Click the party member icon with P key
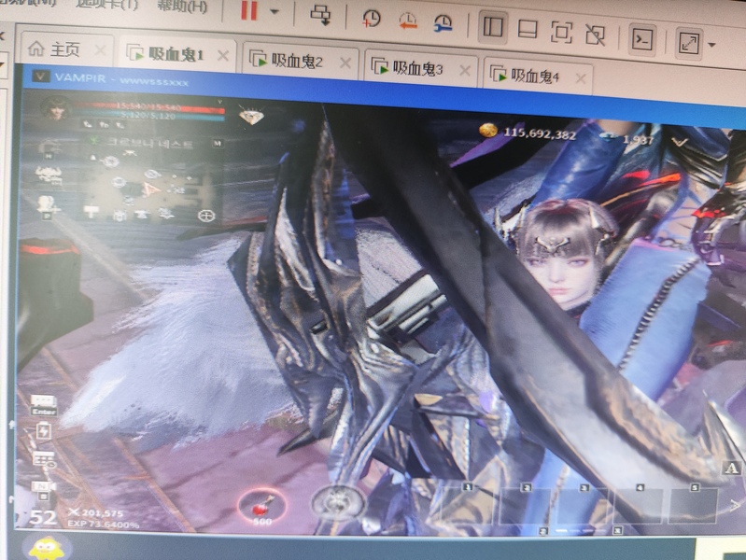The image size is (746, 560). coord(48,206)
